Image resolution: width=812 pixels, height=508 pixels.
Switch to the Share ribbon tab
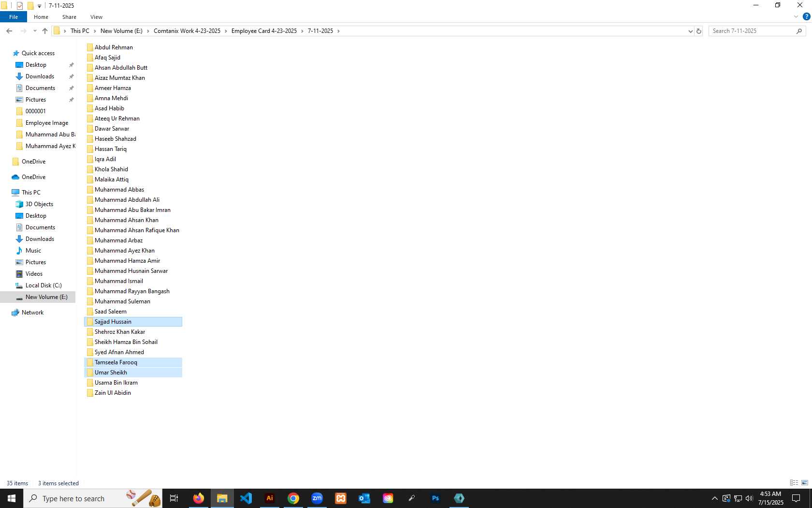[69, 17]
